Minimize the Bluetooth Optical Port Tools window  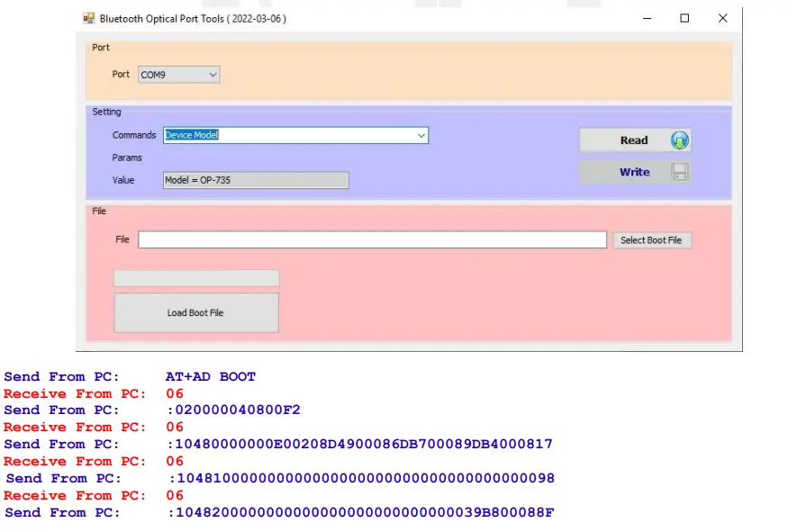[x=648, y=19]
